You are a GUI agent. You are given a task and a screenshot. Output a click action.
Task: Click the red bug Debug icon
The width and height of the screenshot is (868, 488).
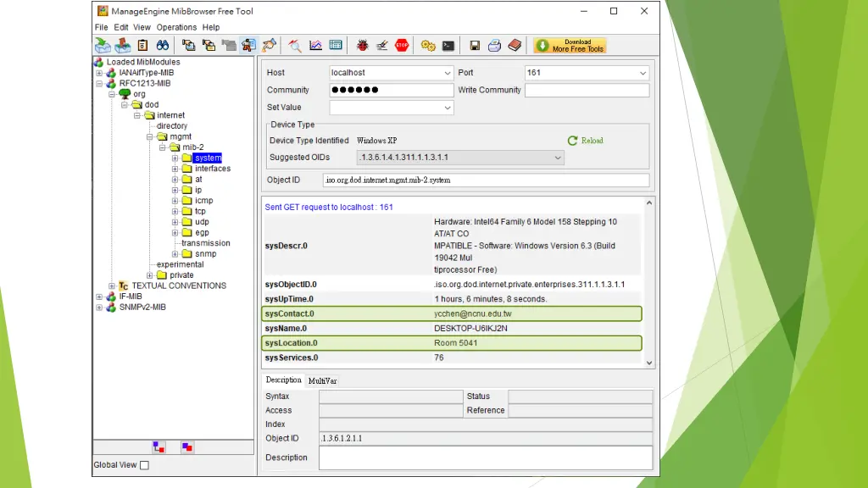coord(362,46)
